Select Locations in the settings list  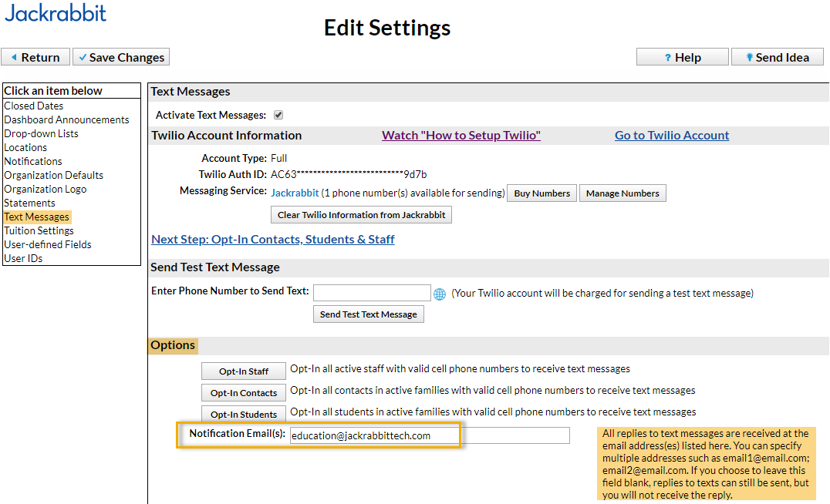(x=25, y=147)
